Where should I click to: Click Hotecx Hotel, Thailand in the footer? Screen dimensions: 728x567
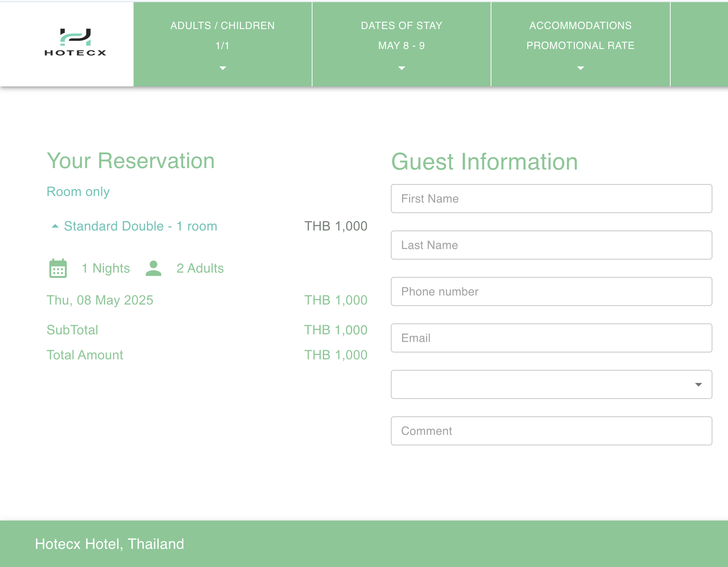[x=109, y=544]
